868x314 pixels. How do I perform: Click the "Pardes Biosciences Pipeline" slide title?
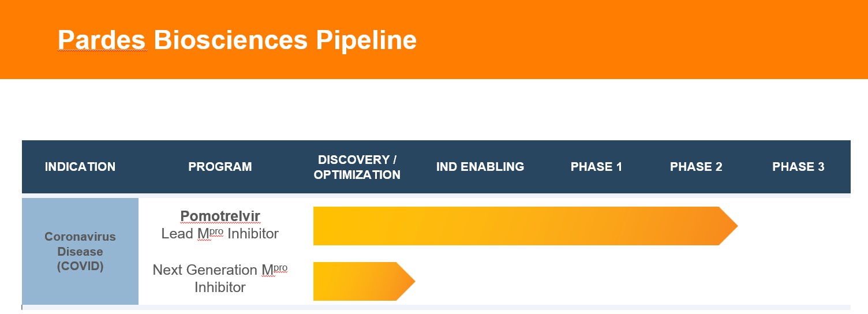click(x=237, y=40)
